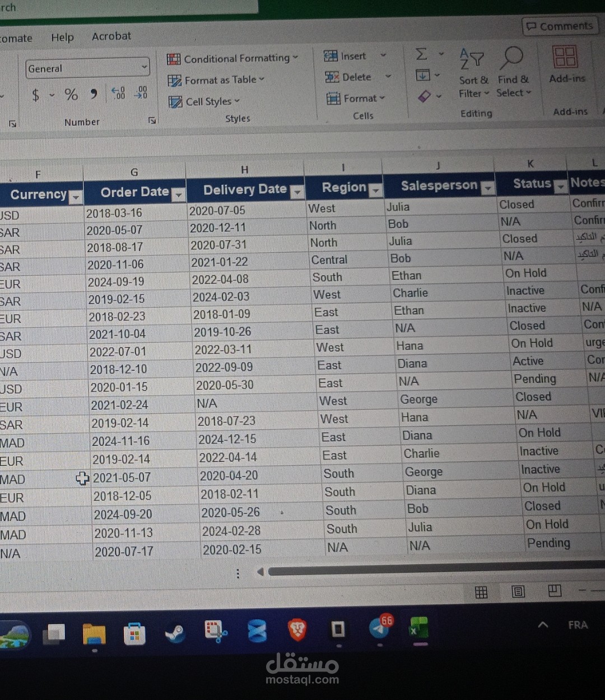Select delivery date 2024-12-15 cell
Viewport: 605px width, 700px height.
coord(258,439)
